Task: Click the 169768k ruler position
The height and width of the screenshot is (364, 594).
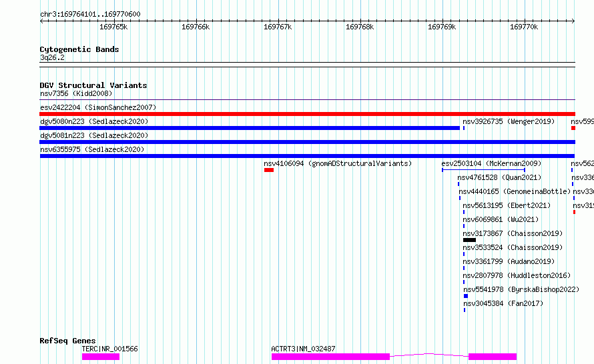Action: [x=360, y=27]
